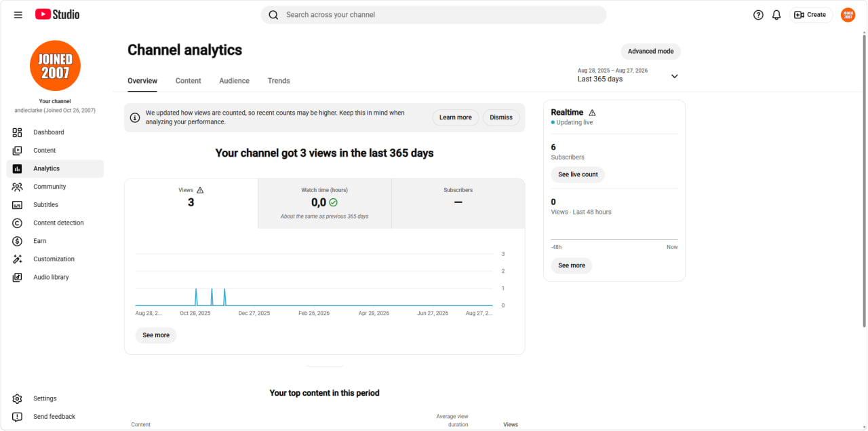
Task: Click See more in Realtime card
Action: click(x=572, y=265)
